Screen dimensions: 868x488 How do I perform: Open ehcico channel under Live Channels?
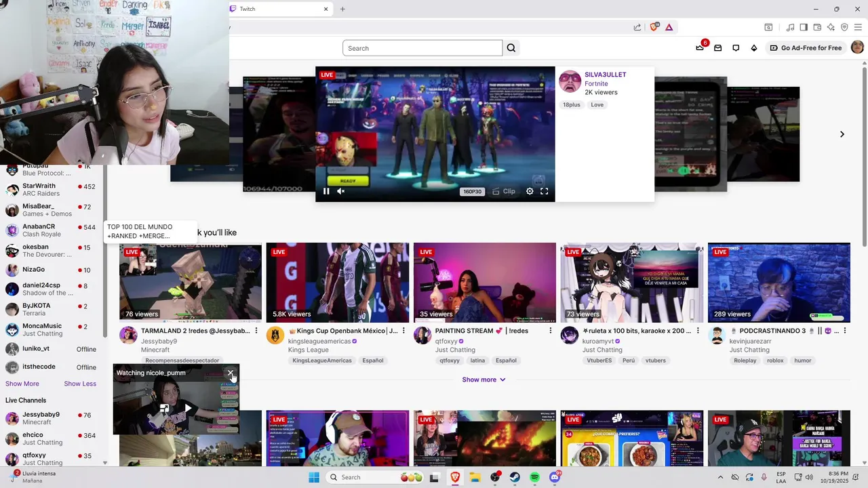[52, 439]
